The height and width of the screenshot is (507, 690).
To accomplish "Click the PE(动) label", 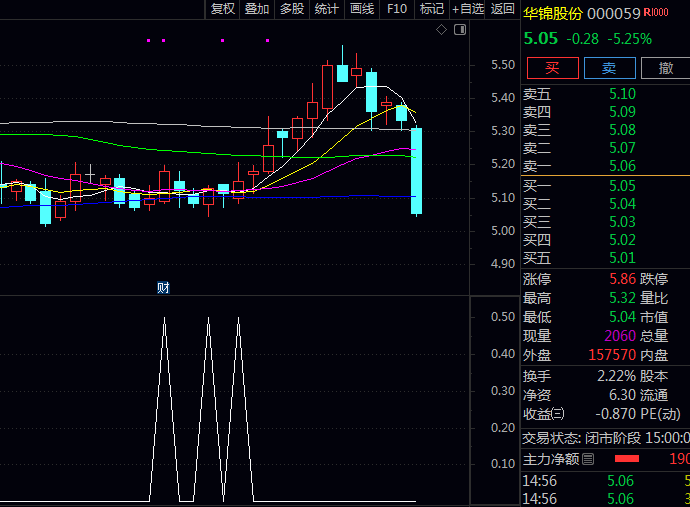I will [x=660, y=414].
